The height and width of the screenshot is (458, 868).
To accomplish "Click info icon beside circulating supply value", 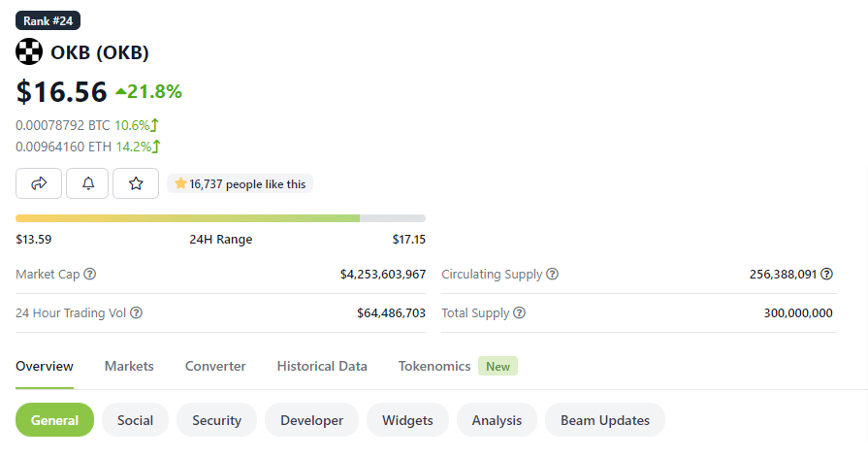I will [x=827, y=275].
